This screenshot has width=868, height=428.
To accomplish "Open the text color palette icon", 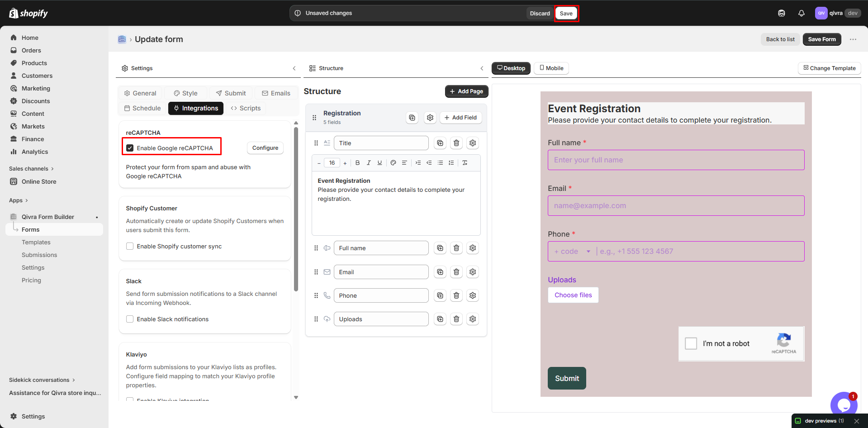I will (393, 163).
